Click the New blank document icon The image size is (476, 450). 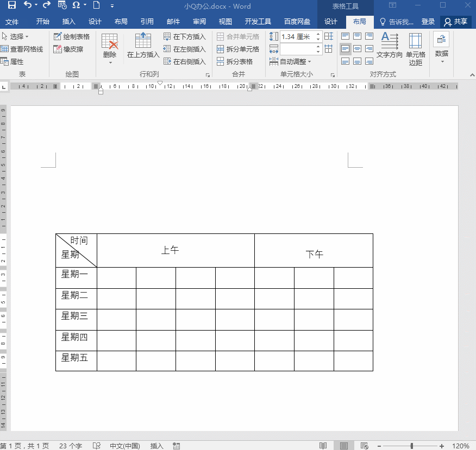(97, 5)
